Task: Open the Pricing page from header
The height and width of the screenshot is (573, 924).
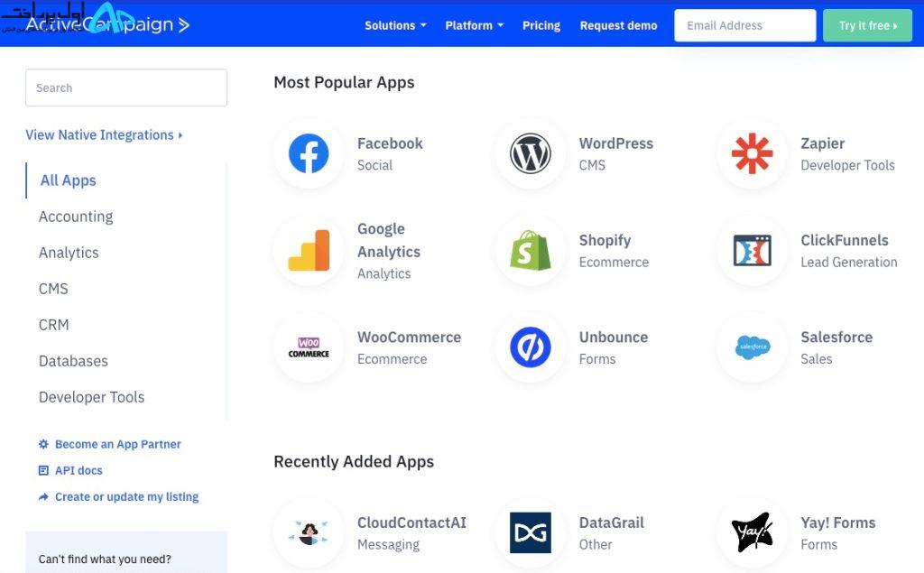Action: point(541,25)
